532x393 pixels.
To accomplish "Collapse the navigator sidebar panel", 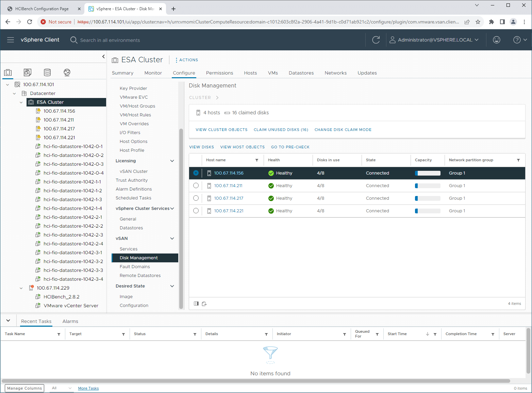I will point(103,56).
